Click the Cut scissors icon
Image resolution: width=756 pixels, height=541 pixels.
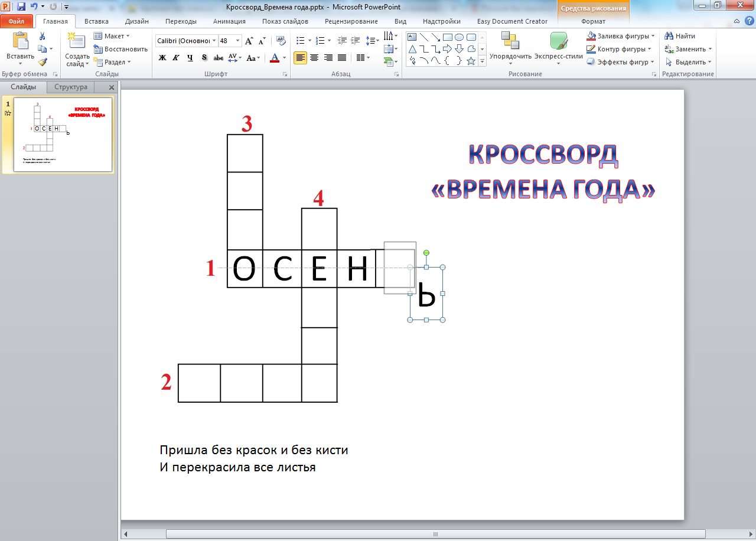pyautogui.click(x=43, y=37)
